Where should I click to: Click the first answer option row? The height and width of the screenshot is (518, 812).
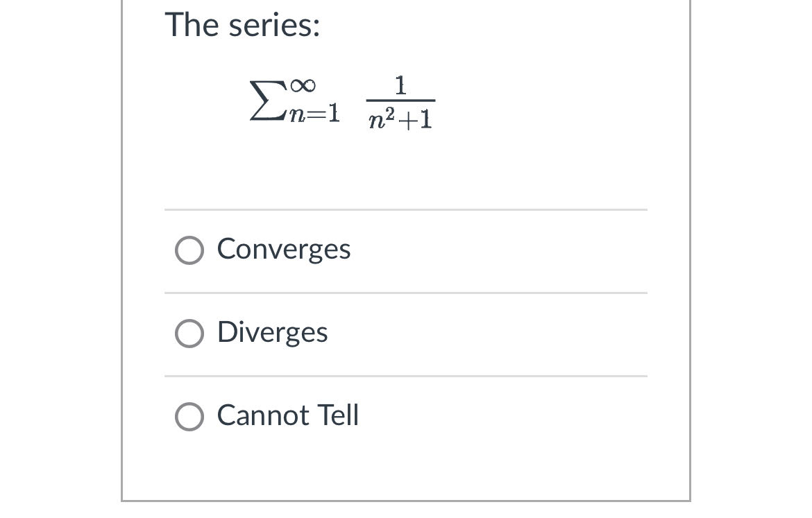pos(406,250)
